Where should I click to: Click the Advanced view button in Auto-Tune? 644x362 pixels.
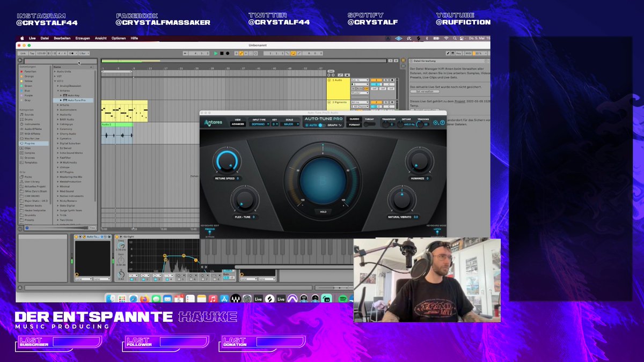[238, 124]
